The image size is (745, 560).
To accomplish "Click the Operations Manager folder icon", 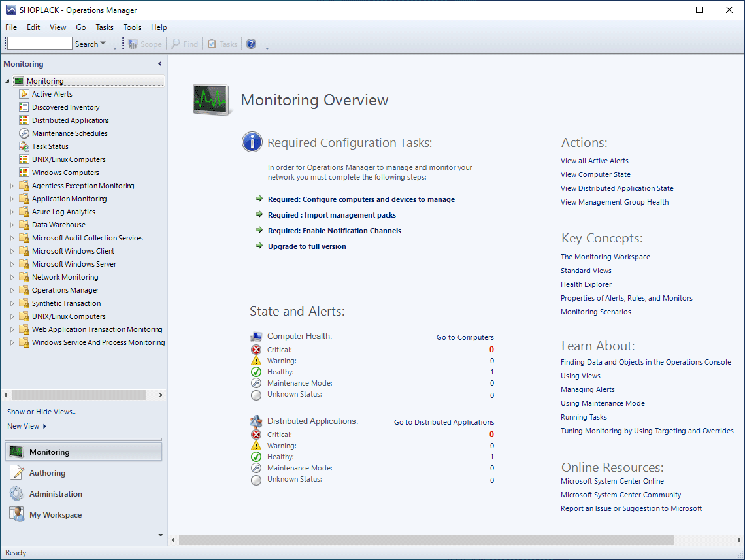I will (x=24, y=290).
